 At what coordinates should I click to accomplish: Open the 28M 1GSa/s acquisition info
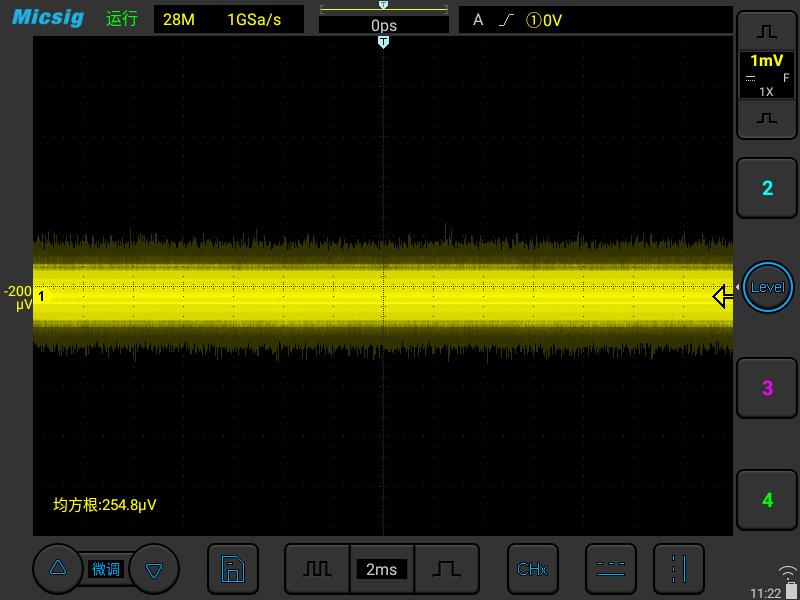[228, 20]
